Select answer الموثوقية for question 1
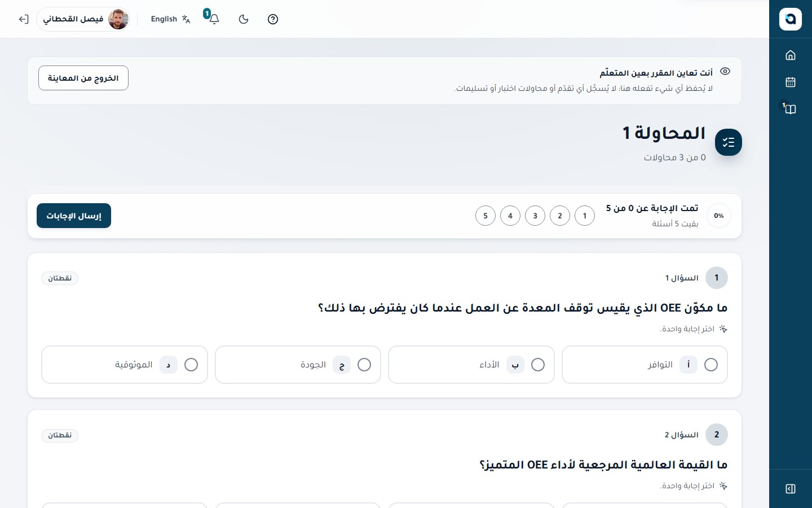The width and height of the screenshot is (812, 508). tap(125, 365)
